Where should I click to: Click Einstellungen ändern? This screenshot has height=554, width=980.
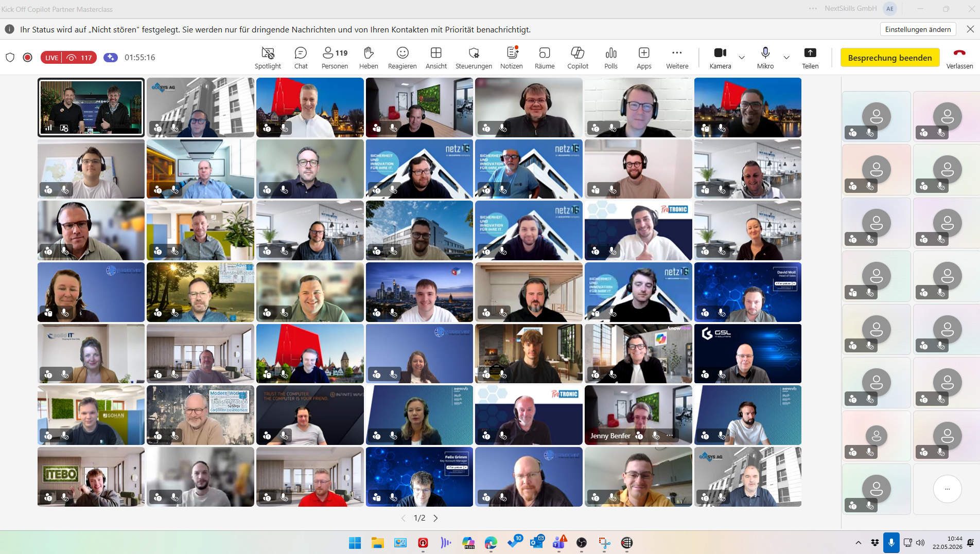click(918, 29)
